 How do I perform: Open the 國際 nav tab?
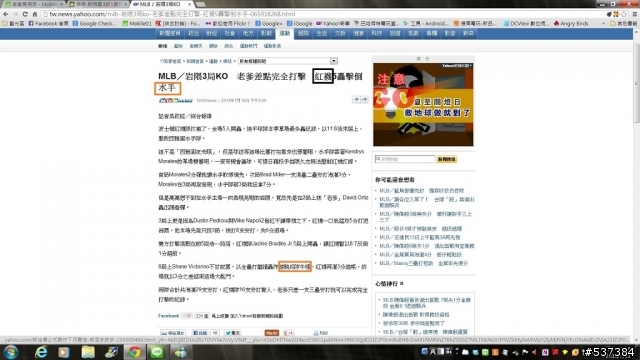coord(303,33)
